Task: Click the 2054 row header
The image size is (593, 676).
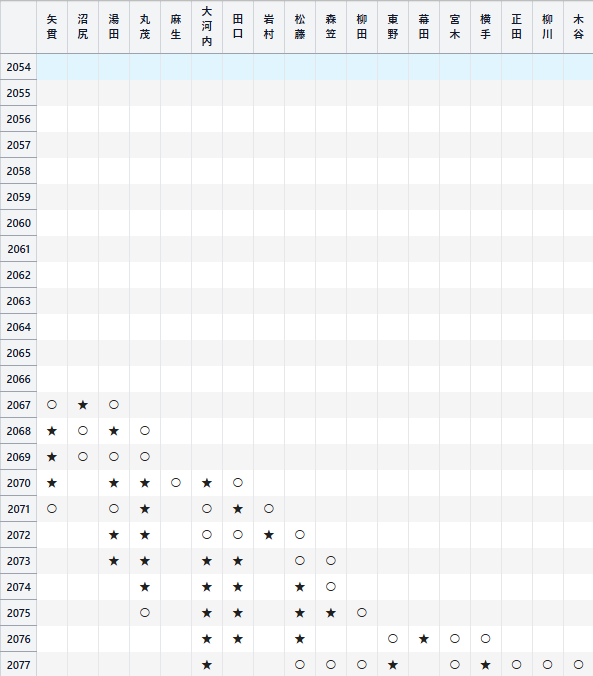Action: [19, 67]
